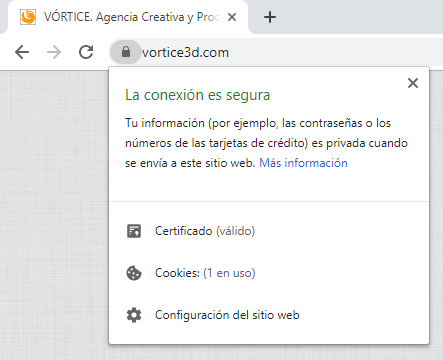443x360 pixels.
Task: Open a new tab with the plus button
Action: pos(270,17)
